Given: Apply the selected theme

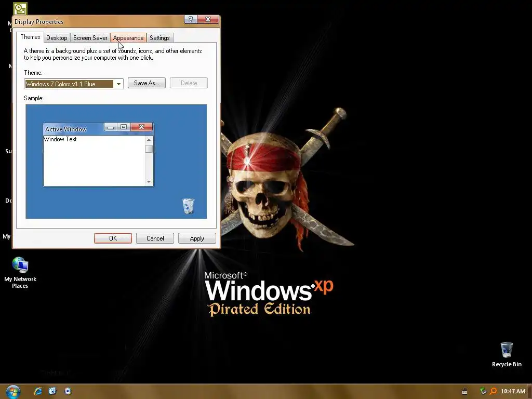Looking at the screenshot, I should point(197,238).
